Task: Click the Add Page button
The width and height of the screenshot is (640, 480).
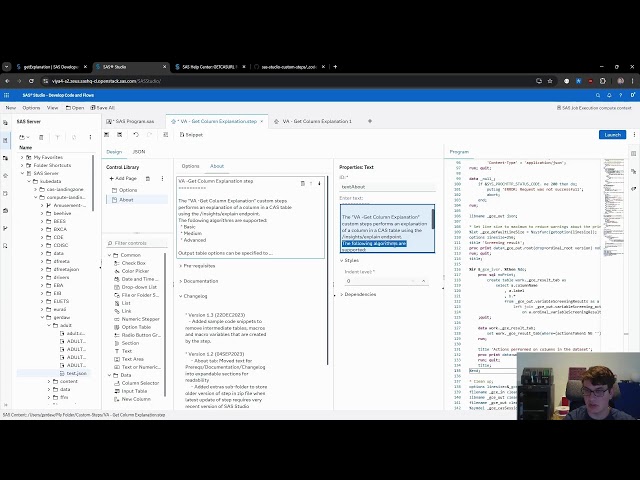Action: pyautogui.click(x=123, y=179)
